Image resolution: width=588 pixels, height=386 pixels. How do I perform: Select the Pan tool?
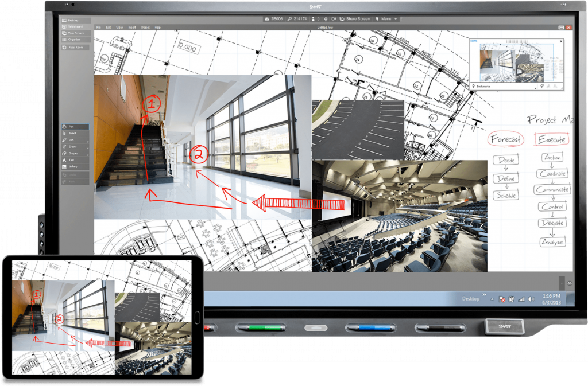[75, 126]
